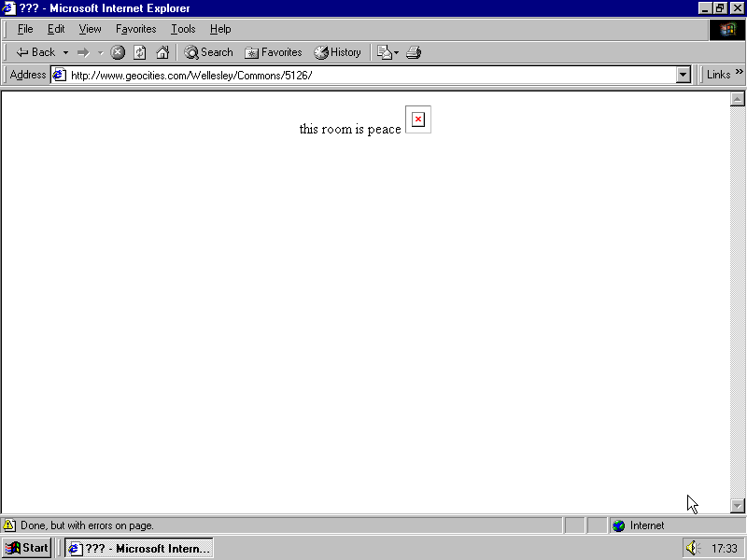Click the volume speaker tray icon
Screen dimensions: 747x560
click(692, 548)
